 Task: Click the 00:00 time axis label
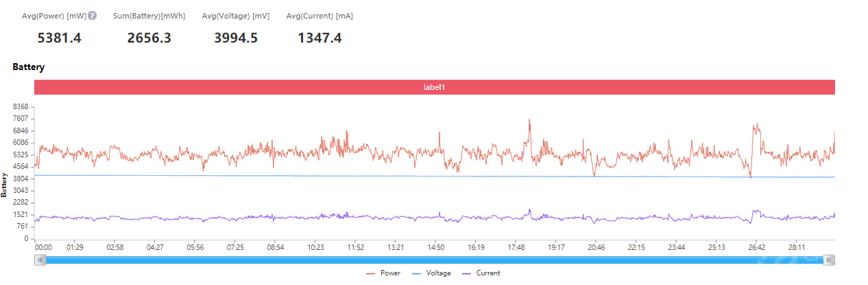(x=43, y=247)
